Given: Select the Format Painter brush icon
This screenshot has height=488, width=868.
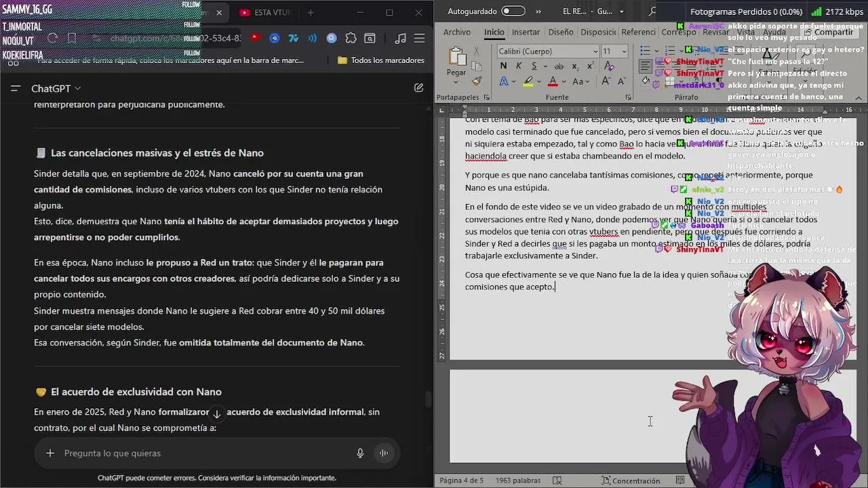Looking at the screenshot, I should pos(477,81).
